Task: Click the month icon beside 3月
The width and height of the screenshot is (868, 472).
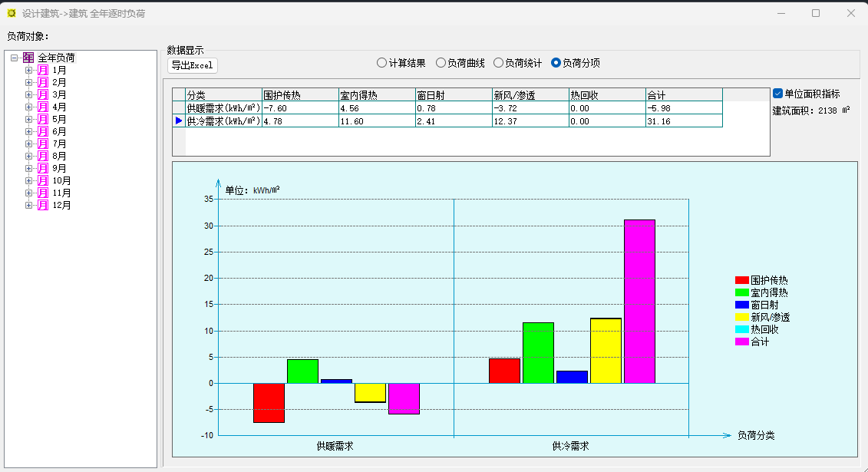Action: point(43,94)
